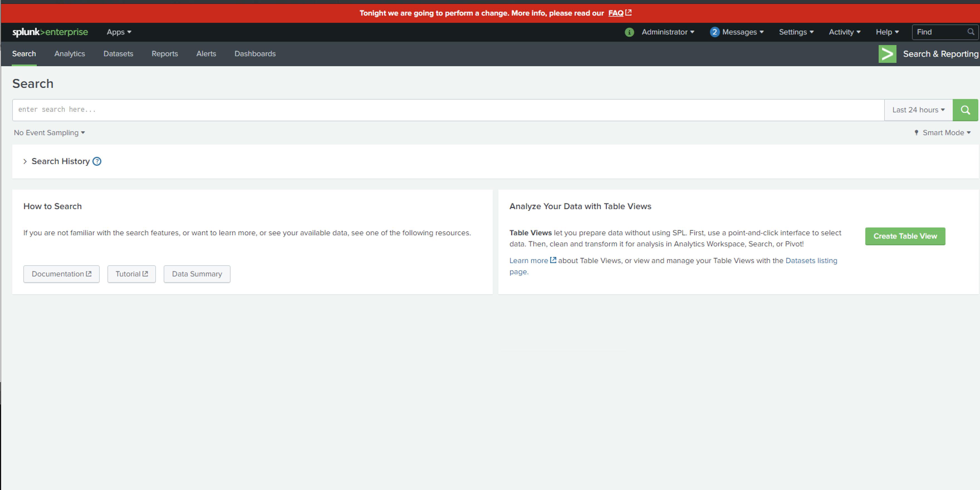Click the Search & Reporting green arrow icon
Image resolution: width=980 pixels, height=490 pixels.
(x=887, y=54)
